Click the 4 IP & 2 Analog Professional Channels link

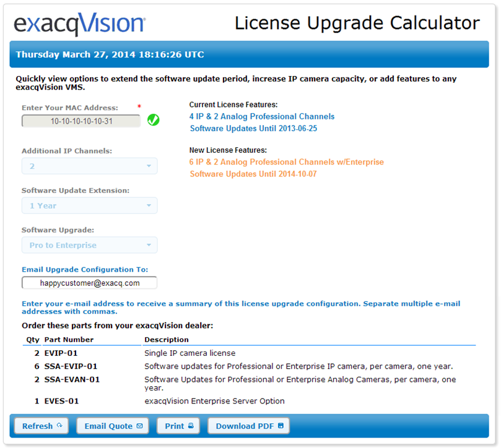tap(261, 116)
